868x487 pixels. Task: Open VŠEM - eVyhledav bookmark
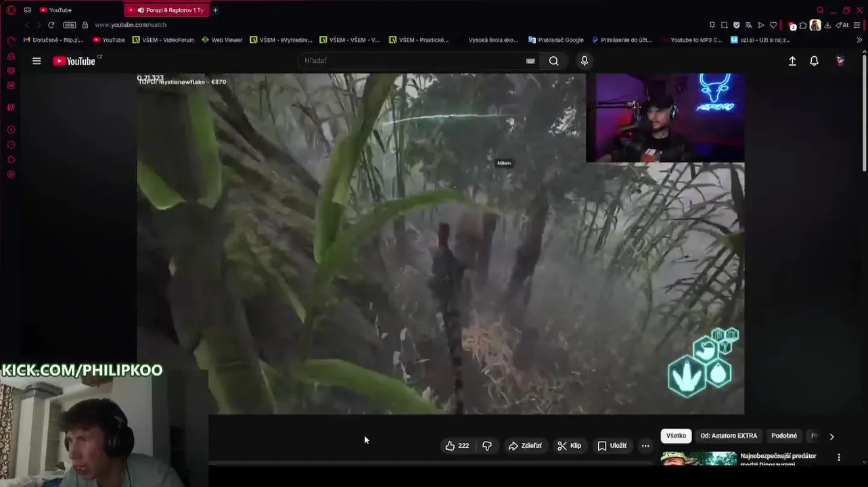281,40
